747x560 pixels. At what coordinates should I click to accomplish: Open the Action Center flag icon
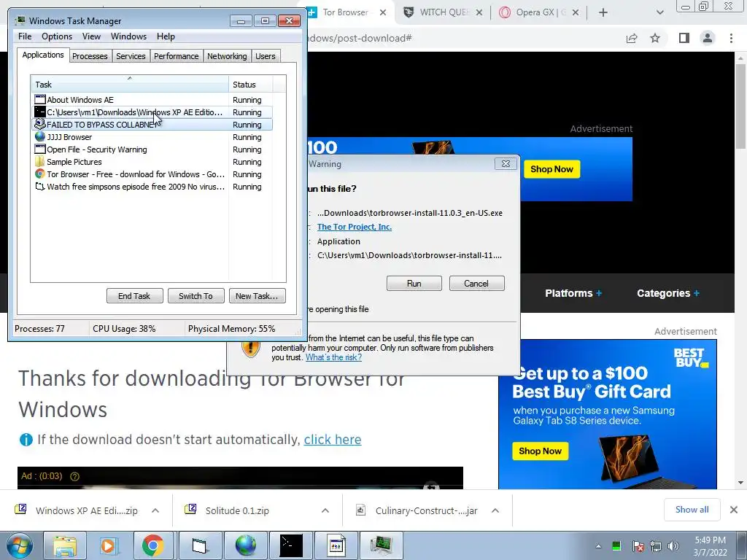coord(638,546)
